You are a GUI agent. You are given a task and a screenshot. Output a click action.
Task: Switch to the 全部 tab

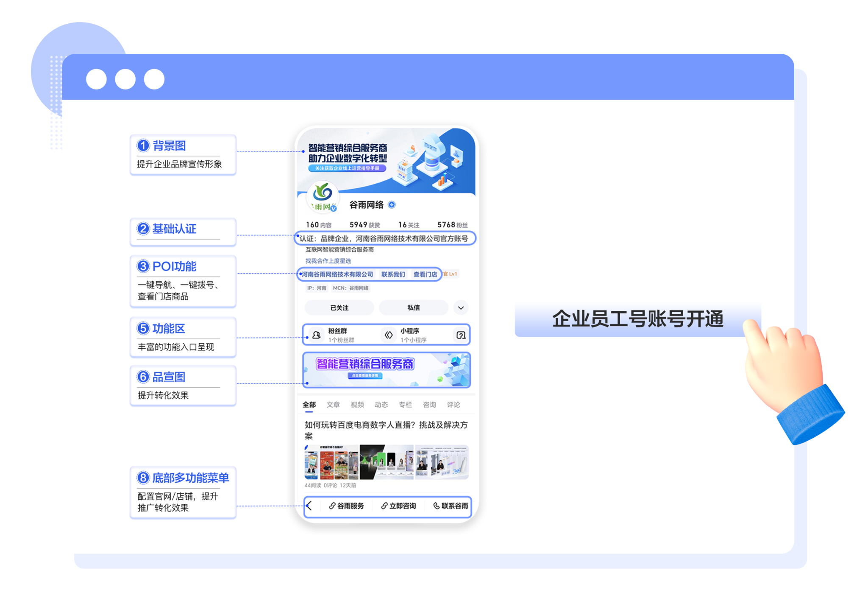point(309,405)
